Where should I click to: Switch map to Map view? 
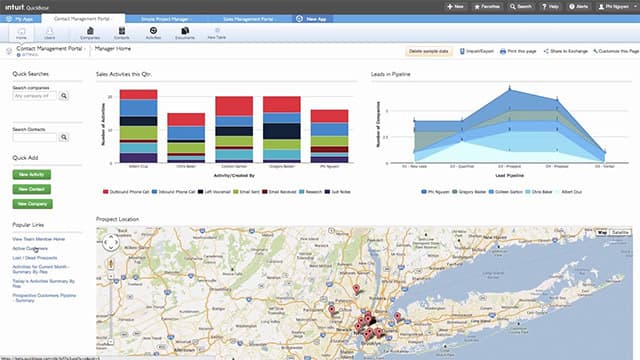click(x=602, y=232)
